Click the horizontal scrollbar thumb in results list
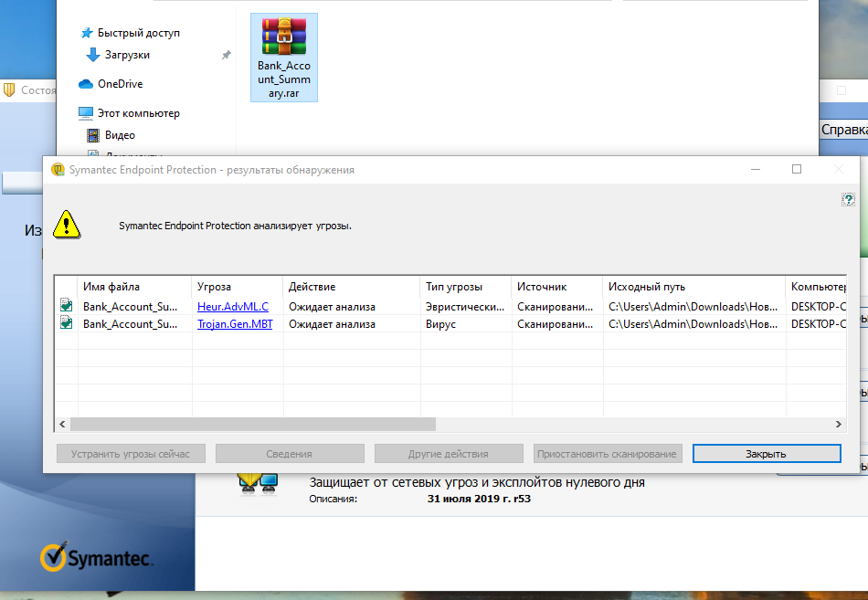 point(253,424)
